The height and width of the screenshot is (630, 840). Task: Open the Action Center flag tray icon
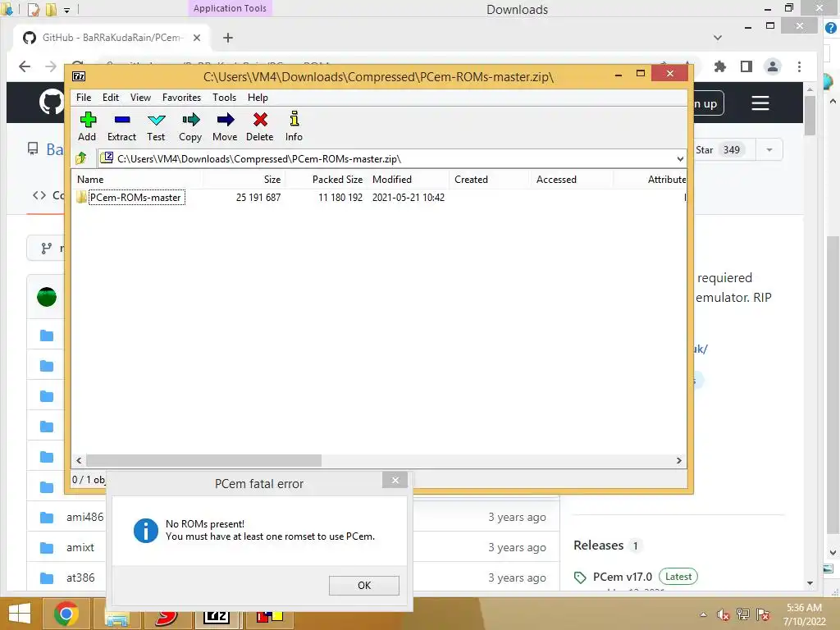[763, 614]
